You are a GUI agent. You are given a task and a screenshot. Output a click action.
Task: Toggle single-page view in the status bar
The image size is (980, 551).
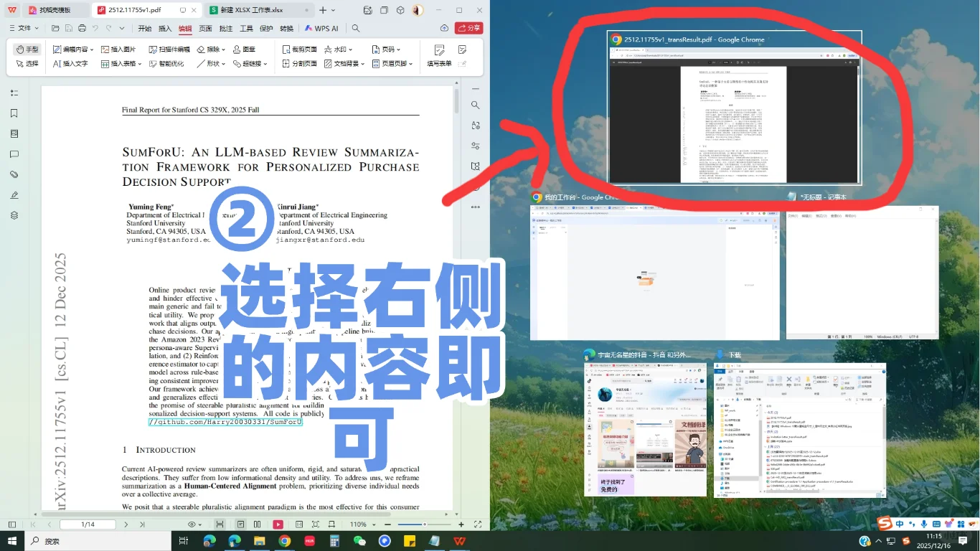[240, 524]
